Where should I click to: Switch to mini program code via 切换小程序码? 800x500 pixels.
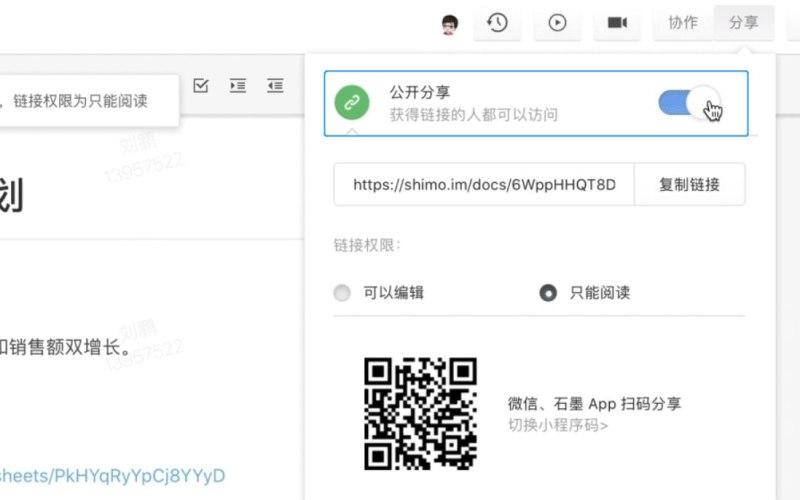click(x=558, y=425)
